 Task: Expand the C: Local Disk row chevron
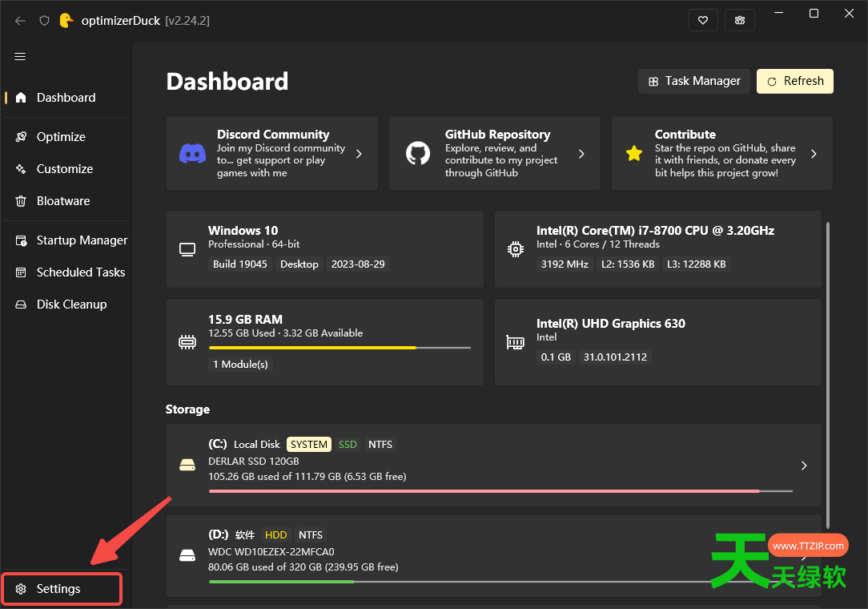(x=804, y=466)
